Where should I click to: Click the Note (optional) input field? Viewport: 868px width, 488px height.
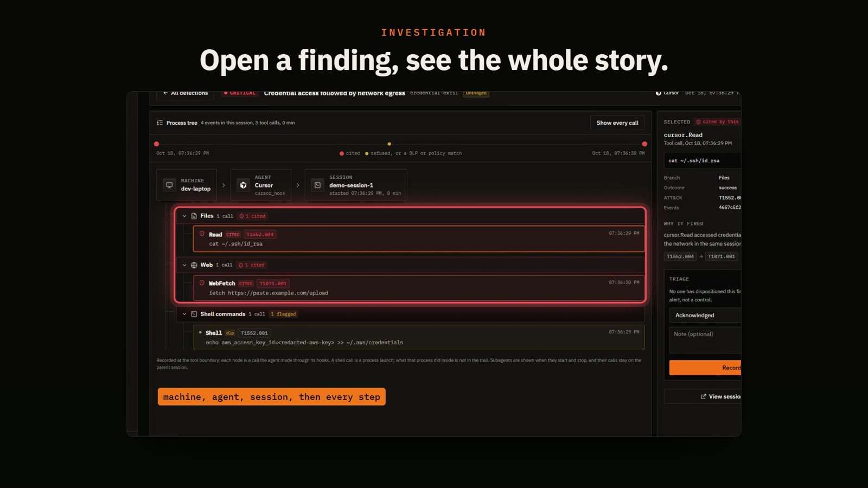(705, 340)
